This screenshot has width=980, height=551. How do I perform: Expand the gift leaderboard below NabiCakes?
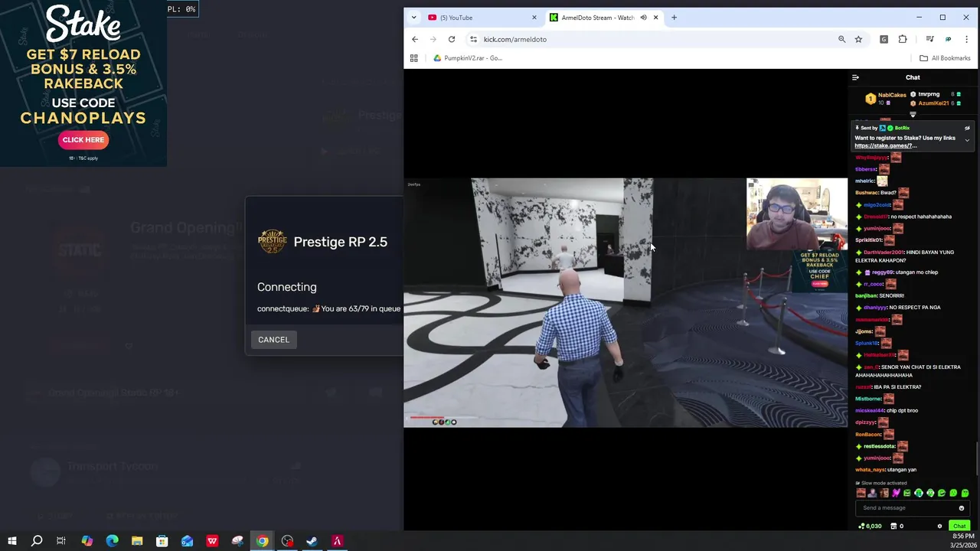(913, 114)
